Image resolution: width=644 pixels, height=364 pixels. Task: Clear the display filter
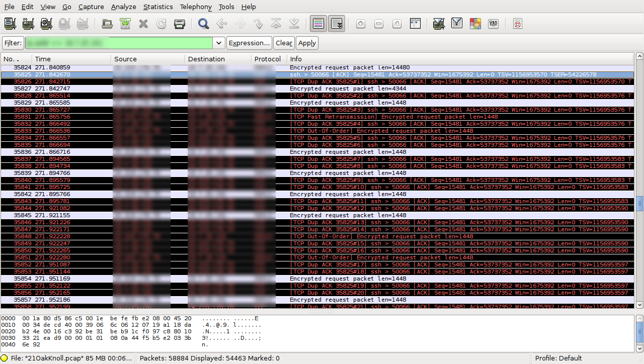(284, 43)
